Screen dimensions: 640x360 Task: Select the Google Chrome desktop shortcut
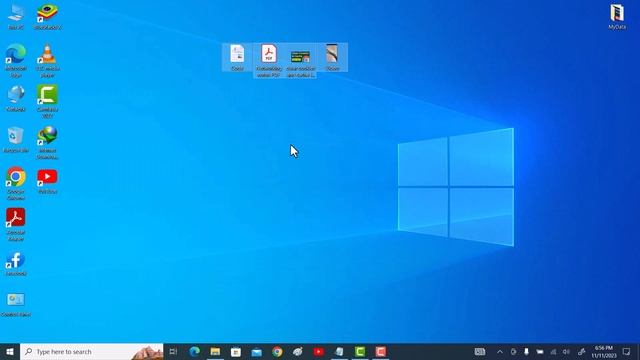click(x=16, y=183)
